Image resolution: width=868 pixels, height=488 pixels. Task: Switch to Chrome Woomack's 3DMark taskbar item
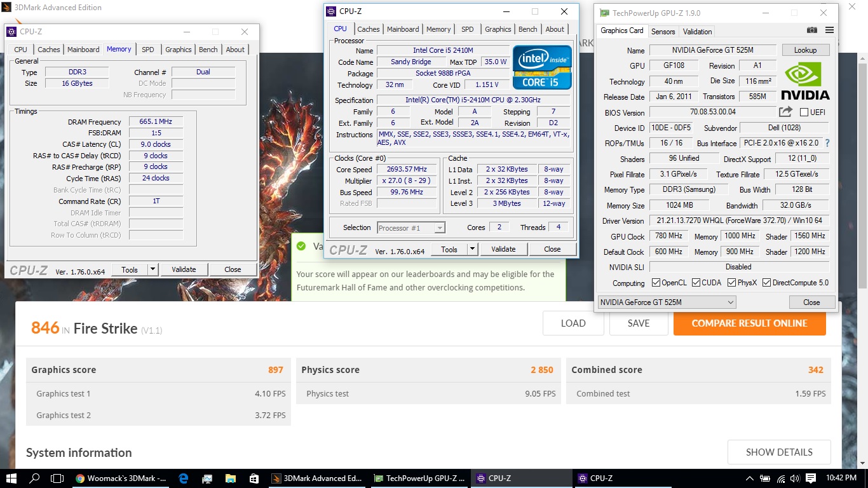(x=121, y=478)
